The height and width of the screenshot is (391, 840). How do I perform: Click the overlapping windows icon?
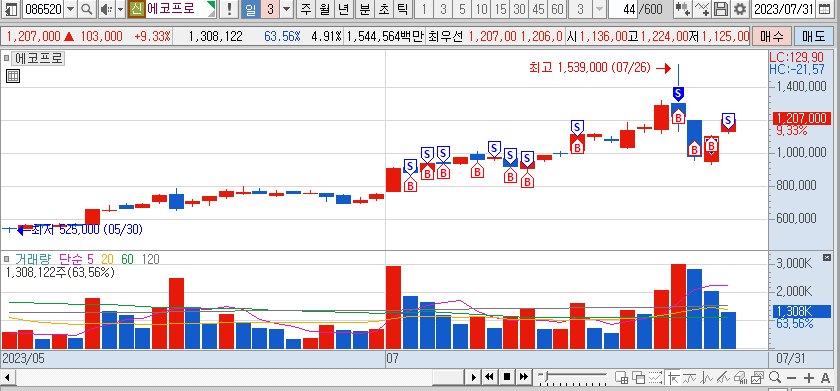coord(638,377)
